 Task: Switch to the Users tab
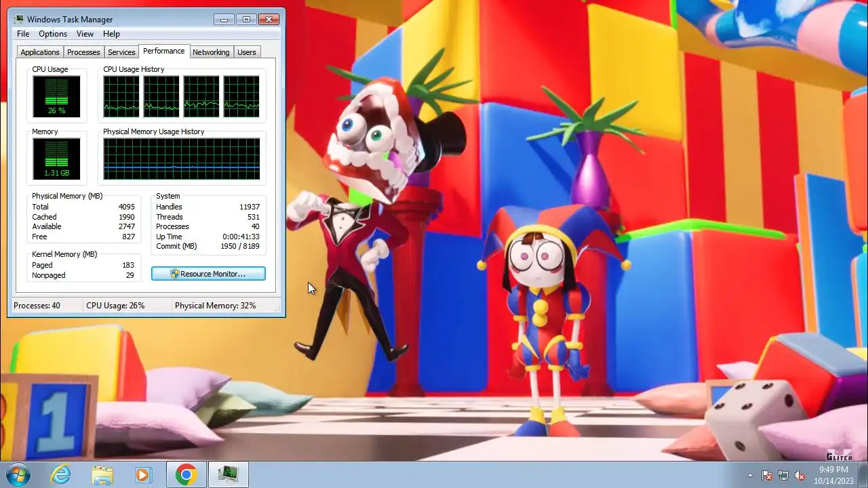[x=247, y=52]
